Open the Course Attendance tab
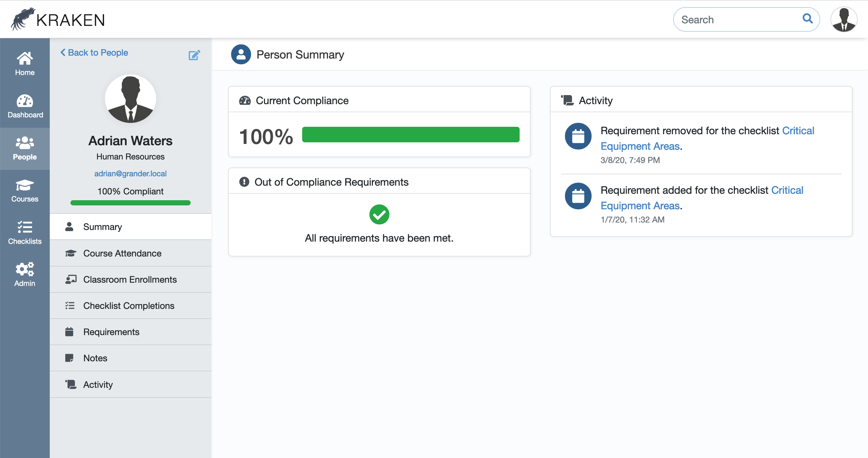The image size is (868, 458). pos(131,253)
